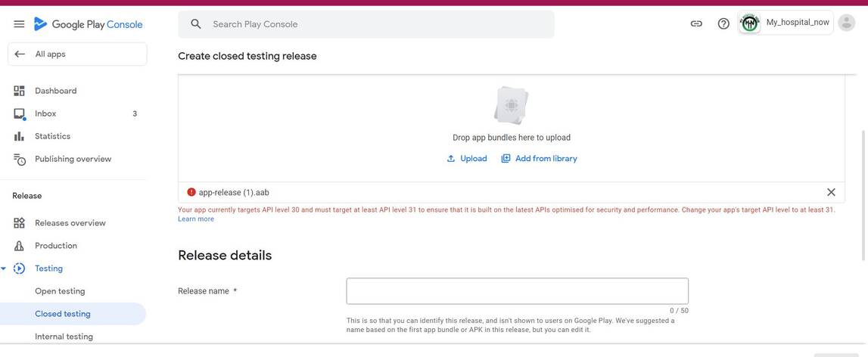The height and width of the screenshot is (357, 868).
Task: Open Dashboard in the sidebar
Action: point(55,91)
